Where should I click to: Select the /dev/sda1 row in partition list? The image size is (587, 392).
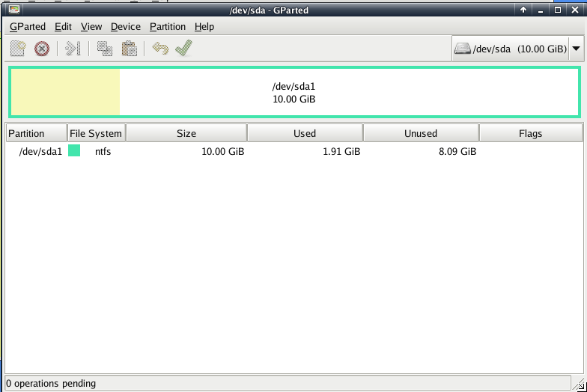pos(225,151)
